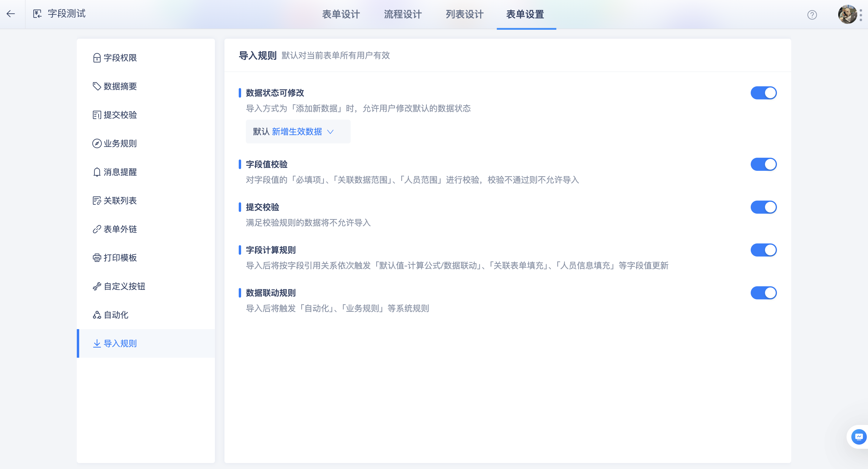Screen dimensions: 868x469
Task: Click the chain link icon for 表单外链
Action: (x=97, y=229)
